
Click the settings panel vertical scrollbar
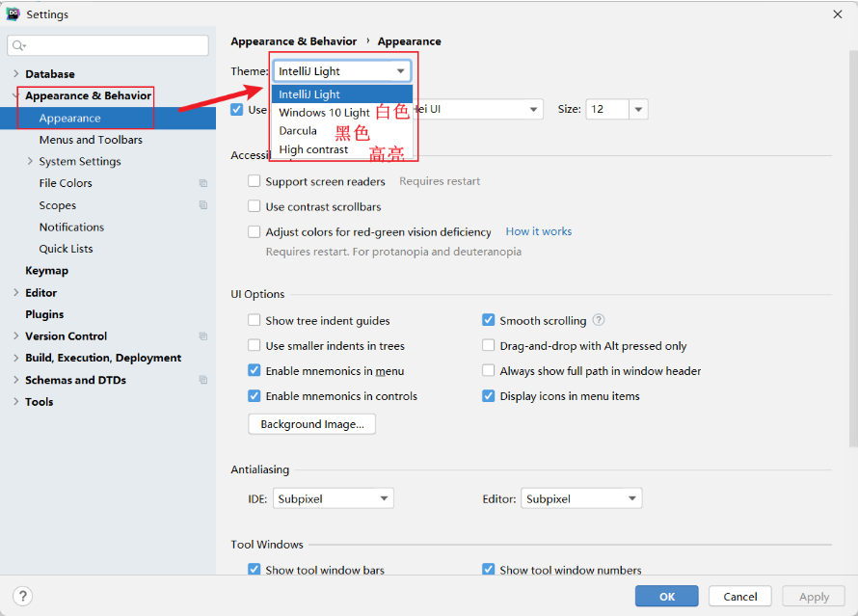point(853,249)
